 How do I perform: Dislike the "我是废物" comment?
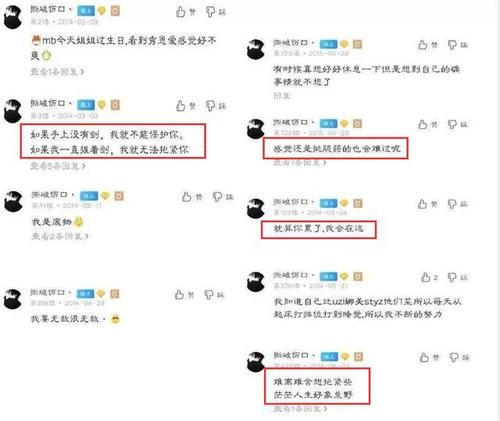tap(223, 197)
